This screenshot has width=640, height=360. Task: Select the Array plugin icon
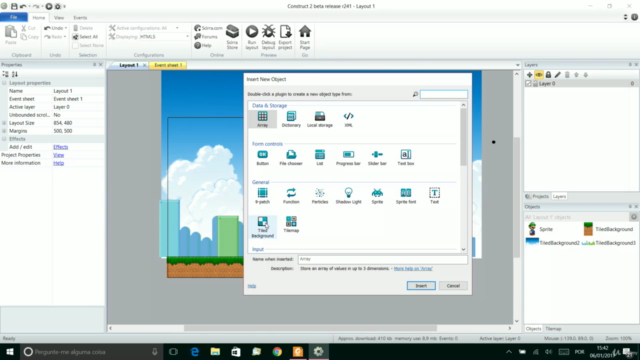click(262, 119)
